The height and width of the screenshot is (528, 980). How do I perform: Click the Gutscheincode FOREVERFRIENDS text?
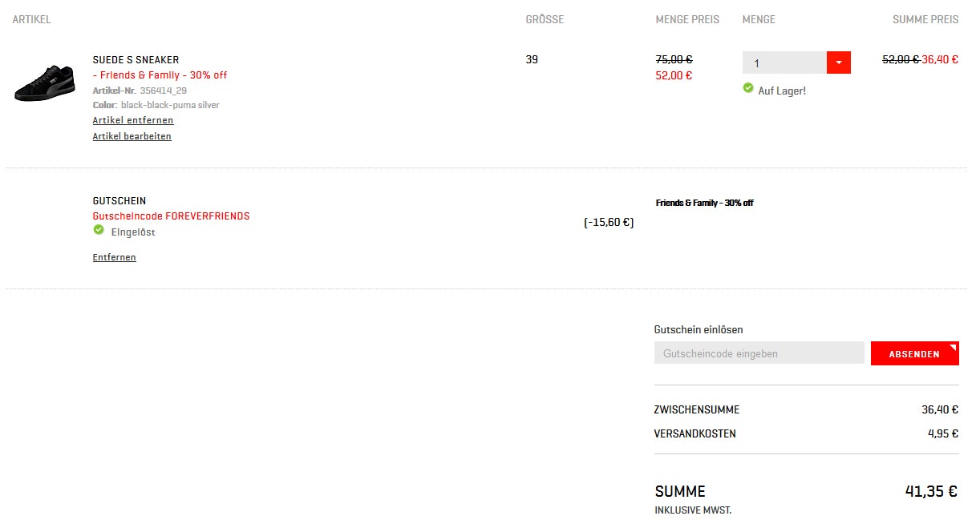[172, 216]
